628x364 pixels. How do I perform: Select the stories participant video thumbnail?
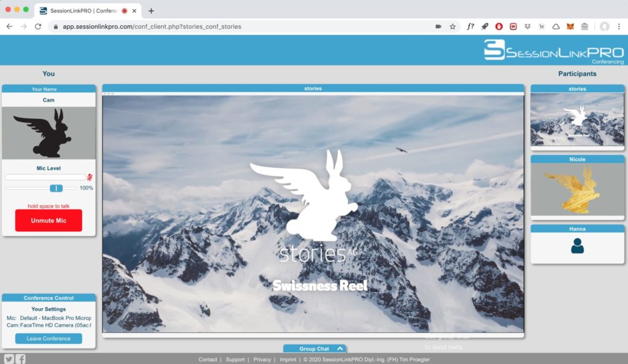(x=577, y=119)
